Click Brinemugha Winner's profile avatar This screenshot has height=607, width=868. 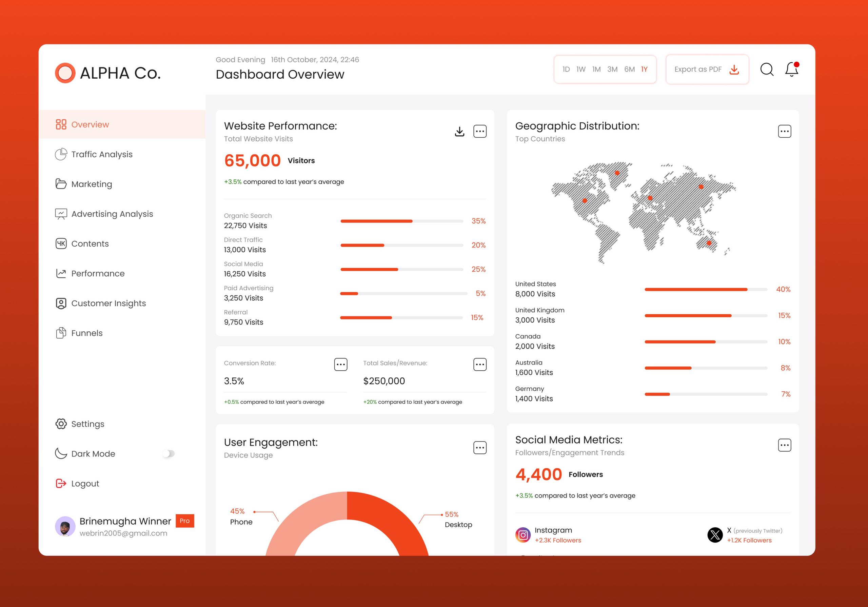click(x=65, y=526)
